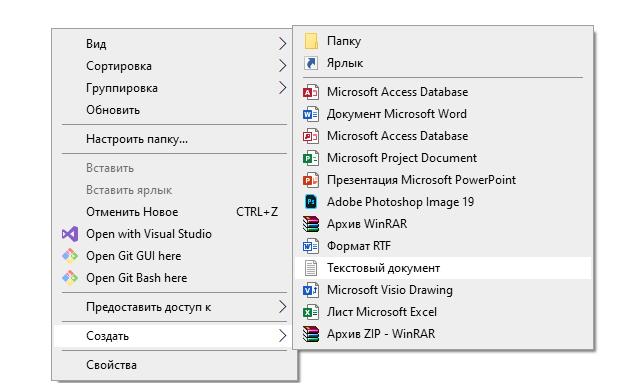This screenshot has height=383, width=631.
Task: Click the blank page icon beside Текстовый документ
Action: pos(311,268)
